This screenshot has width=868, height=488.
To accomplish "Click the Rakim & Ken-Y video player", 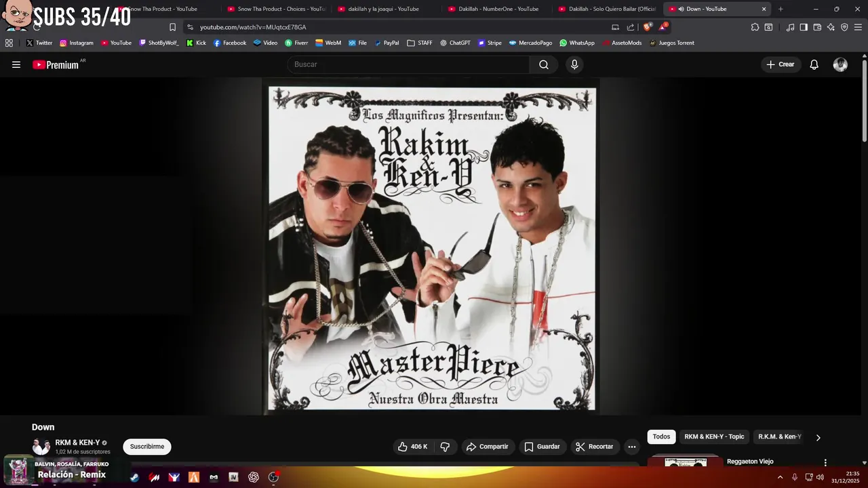I will (x=431, y=247).
